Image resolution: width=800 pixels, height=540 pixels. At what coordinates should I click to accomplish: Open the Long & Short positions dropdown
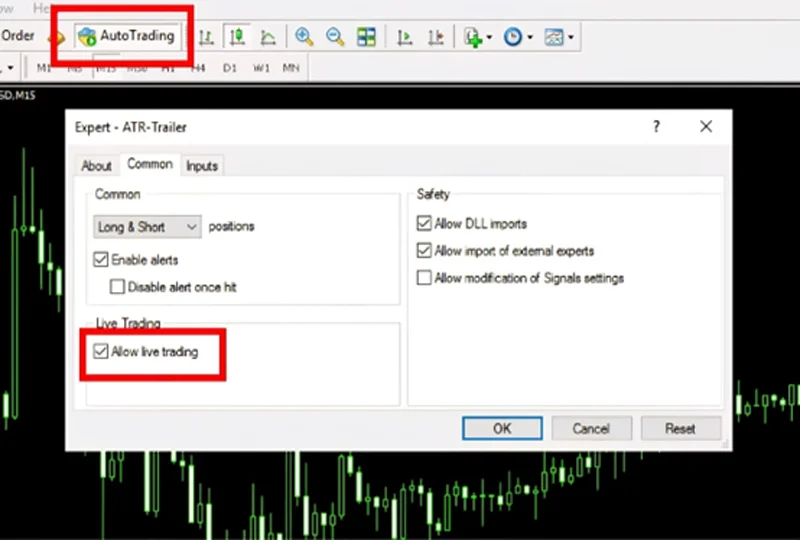coord(147,227)
